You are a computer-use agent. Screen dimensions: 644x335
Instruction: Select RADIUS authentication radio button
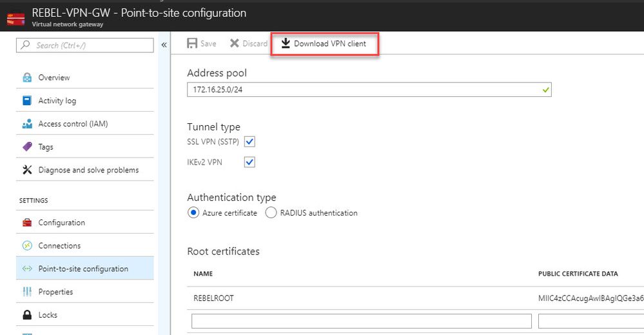click(271, 213)
